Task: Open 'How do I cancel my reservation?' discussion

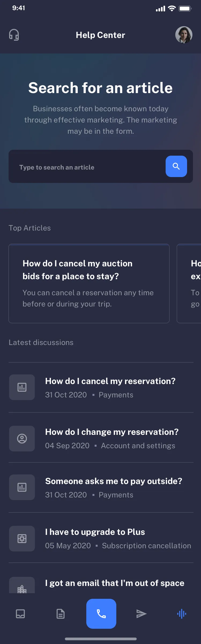Action: [x=110, y=381]
